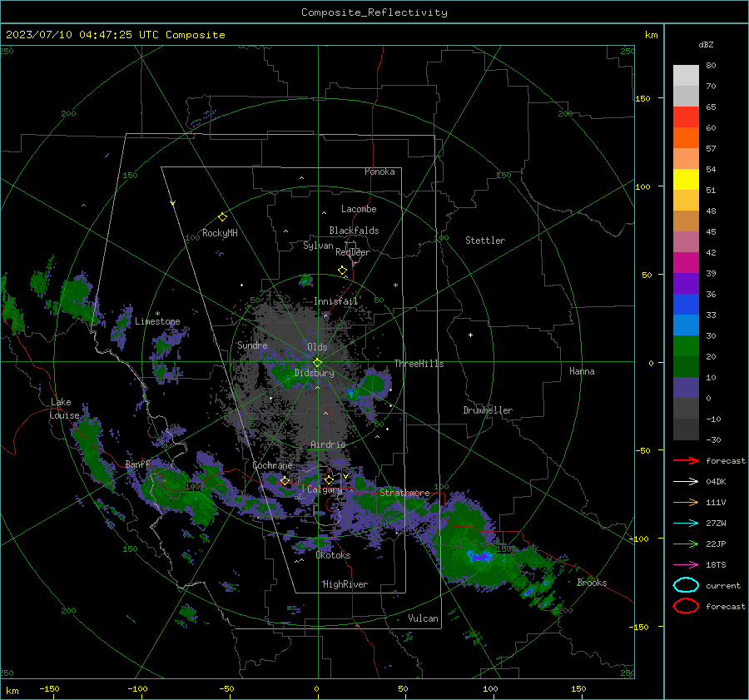Click the Innisfail label
The height and width of the screenshot is (700, 749).
[x=335, y=301]
